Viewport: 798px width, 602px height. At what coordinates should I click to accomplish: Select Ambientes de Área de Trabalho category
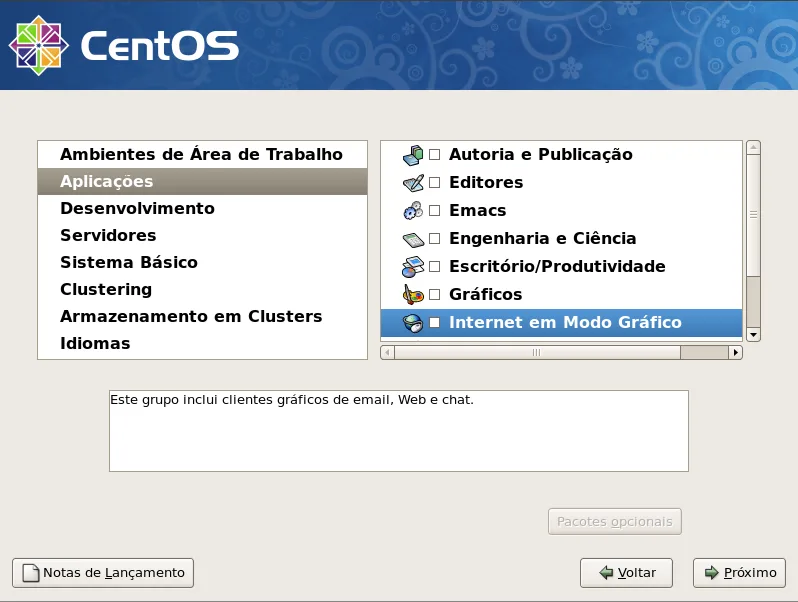click(x=203, y=154)
